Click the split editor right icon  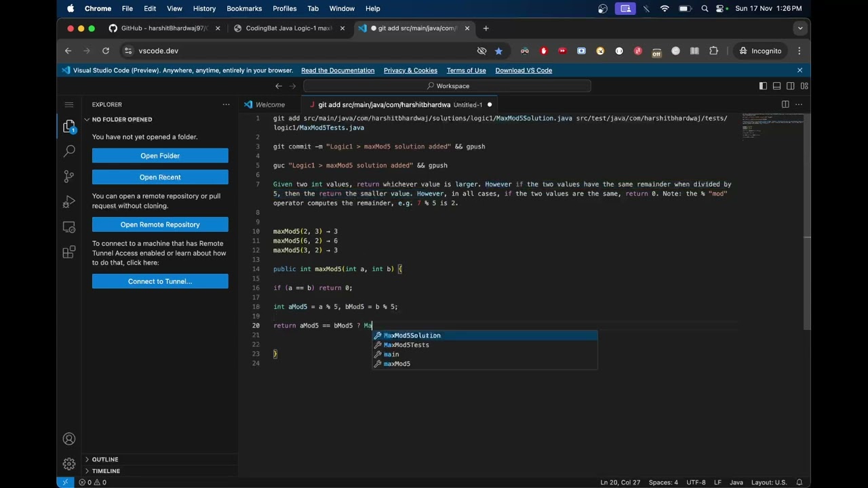[x=785, y=104]
